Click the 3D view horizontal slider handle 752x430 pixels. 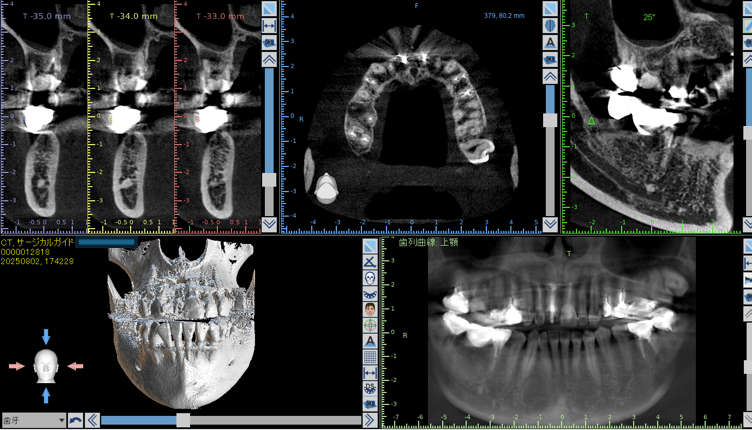[183, 421]
